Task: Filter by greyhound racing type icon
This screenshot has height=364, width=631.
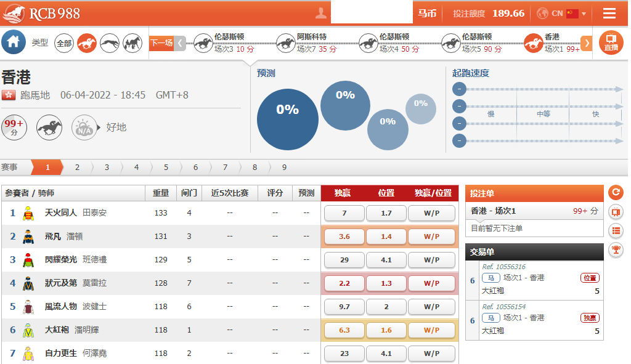Action: pos(110,43)
